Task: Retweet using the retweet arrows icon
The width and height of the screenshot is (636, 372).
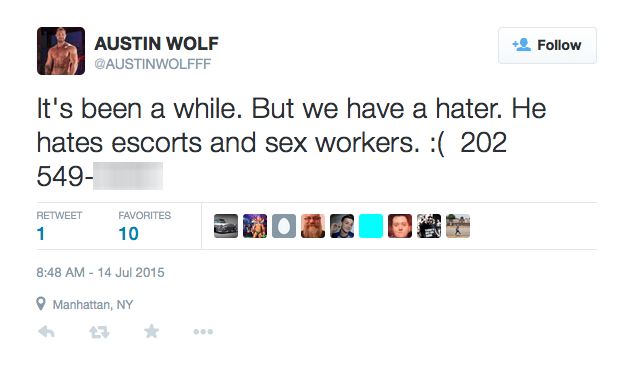Action: coord(99,332)
